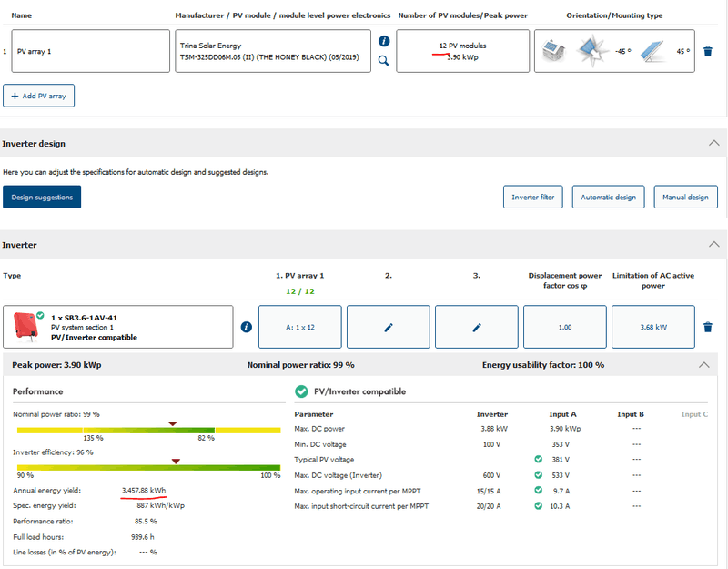Collapse the Inverter section chevron

tap(713, 245)
